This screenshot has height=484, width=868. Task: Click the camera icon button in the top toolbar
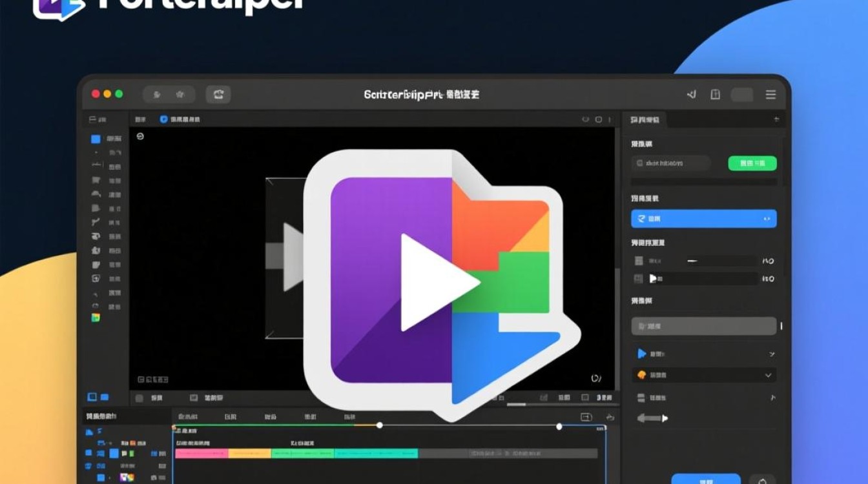click(x=218, y=95)
